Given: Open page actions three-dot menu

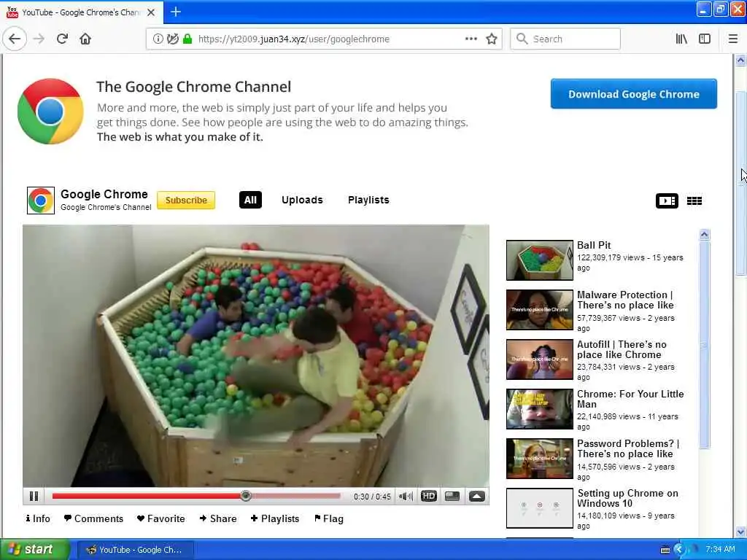Looking at the screenshot, I should 471,39.
